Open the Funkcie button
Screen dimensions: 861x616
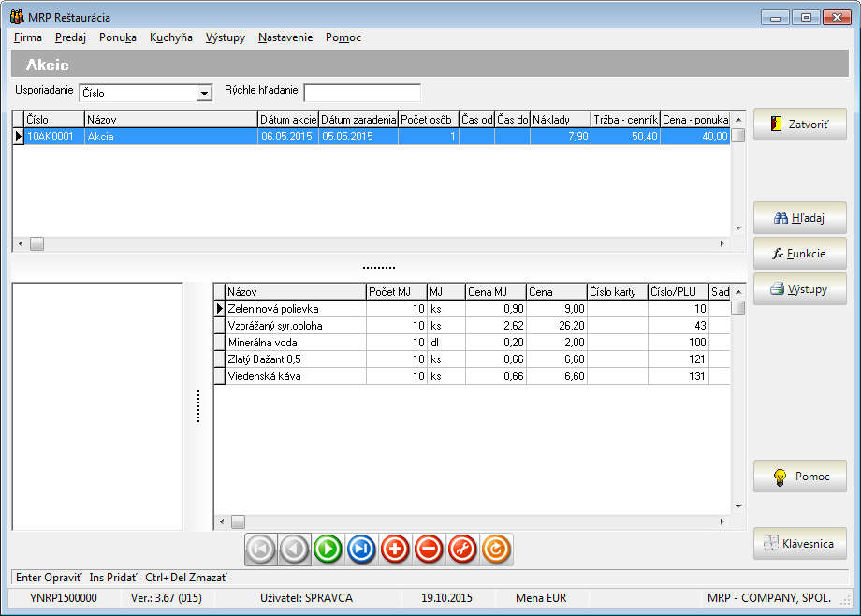tap(800, 254)
